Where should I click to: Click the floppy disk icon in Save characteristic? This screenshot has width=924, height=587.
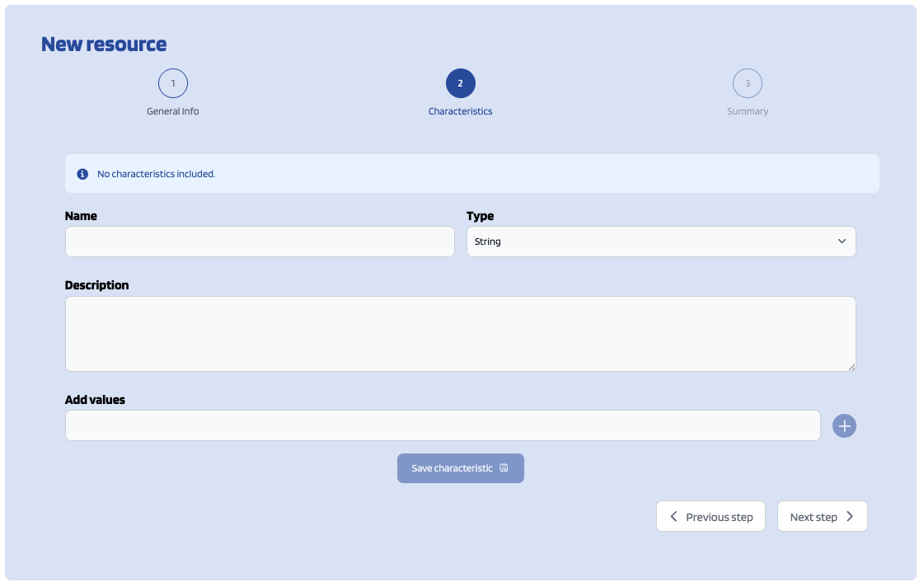504,468
